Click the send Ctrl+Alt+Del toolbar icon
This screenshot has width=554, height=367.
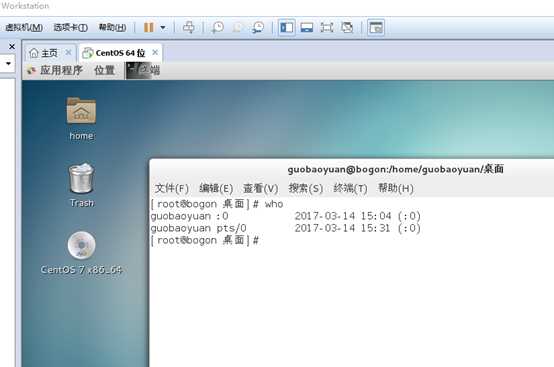(x=189, y=27)
